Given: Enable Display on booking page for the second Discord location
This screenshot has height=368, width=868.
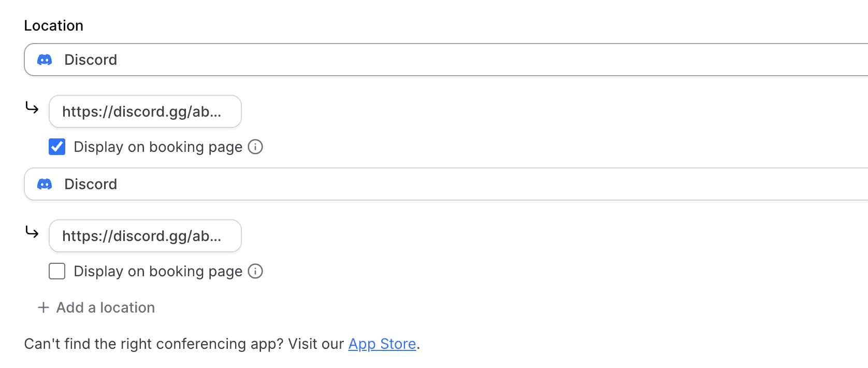Looking at the screenshot, I should 56,271.
